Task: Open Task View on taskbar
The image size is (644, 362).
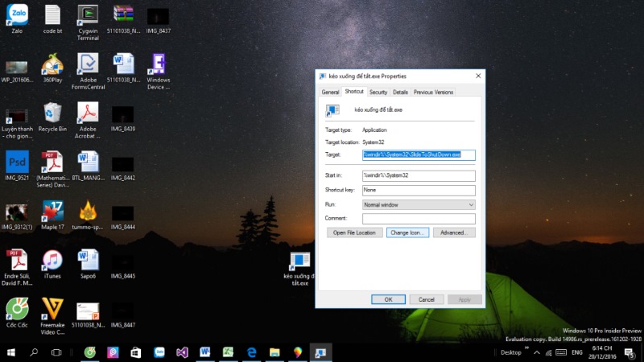Action: point(56,352)
